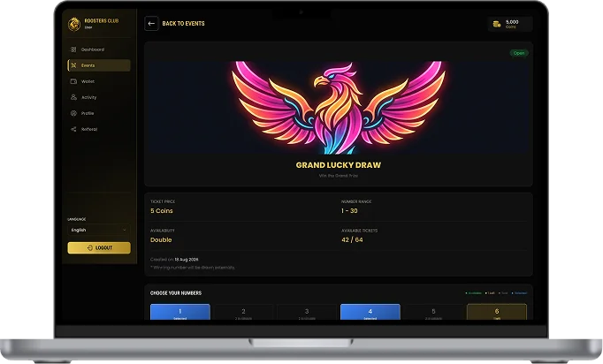Viewport: 603px width, 364px height.
Task: Click the gold coins balance icon
Action: [x=497, y=24]
